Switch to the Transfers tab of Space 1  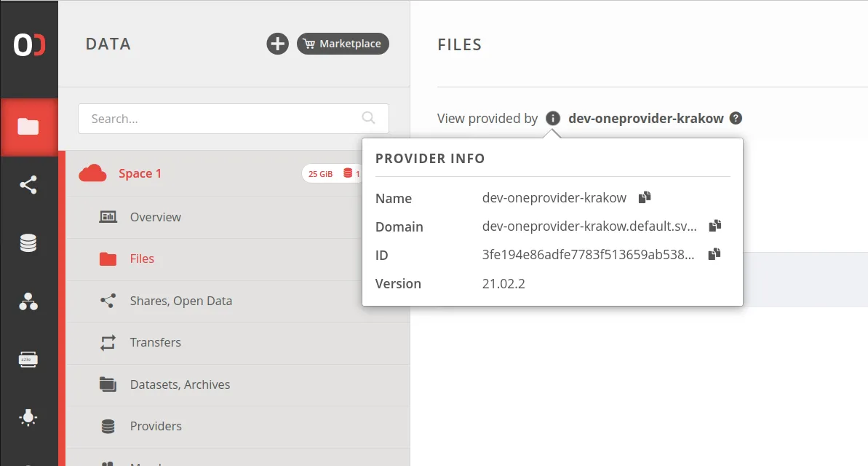(156, 342)
